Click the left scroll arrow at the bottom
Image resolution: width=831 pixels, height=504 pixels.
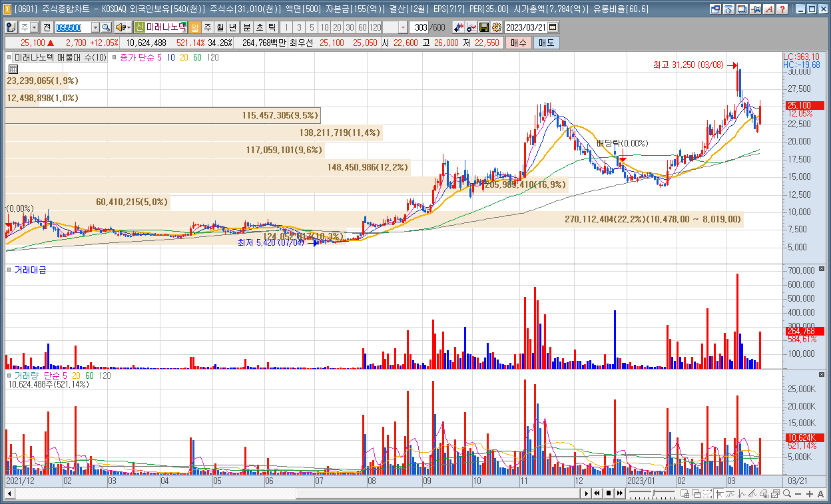(9, 493)
